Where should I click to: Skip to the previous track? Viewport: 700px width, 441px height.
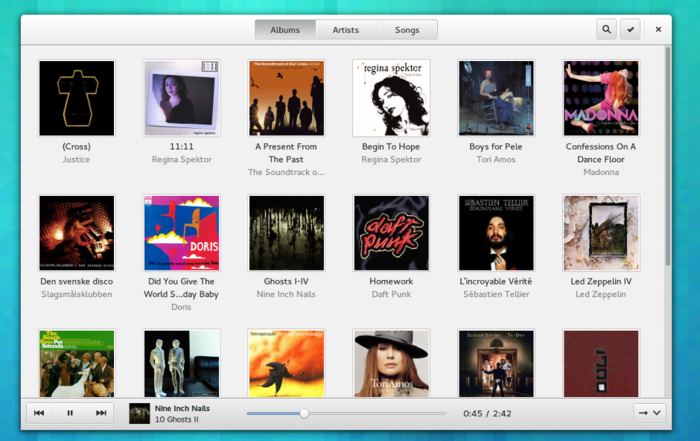point(39,413)
